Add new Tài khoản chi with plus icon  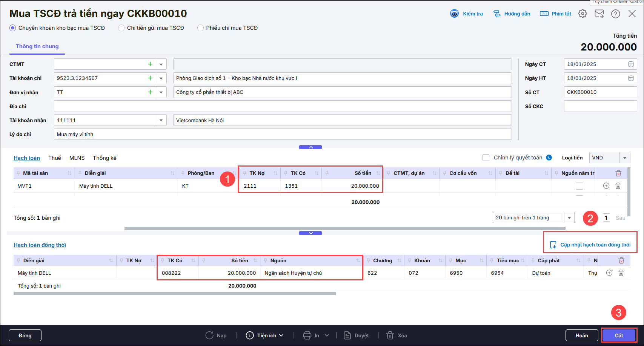tap(150, 78)
